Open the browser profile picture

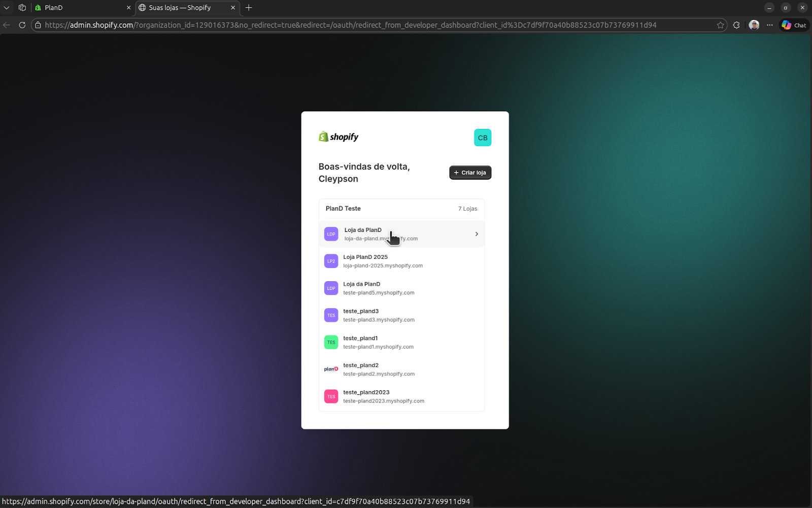click(754, 25)
